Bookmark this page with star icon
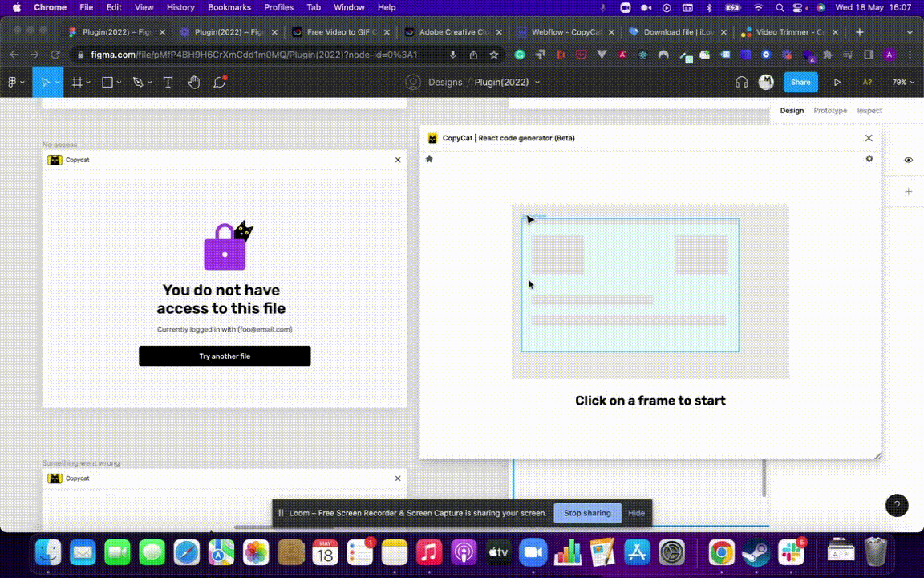Viewport: 924px width, 578px height. tap(494, 55)
